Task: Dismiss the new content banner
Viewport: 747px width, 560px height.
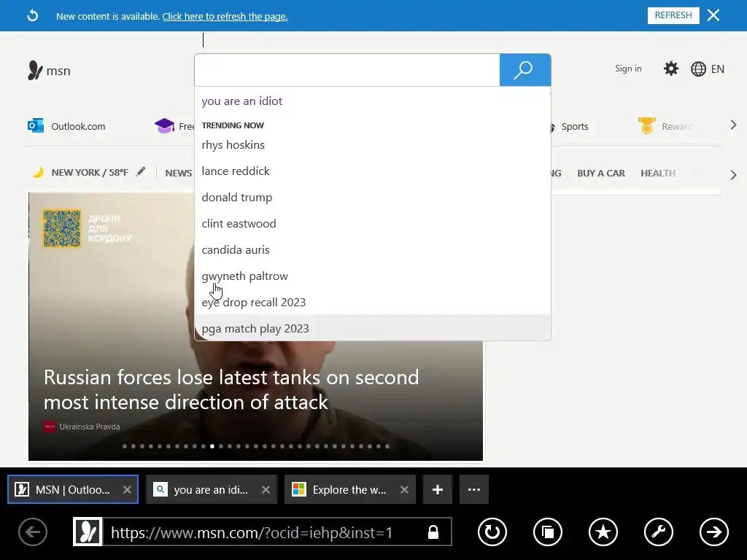Action: (x=713, y=15)
